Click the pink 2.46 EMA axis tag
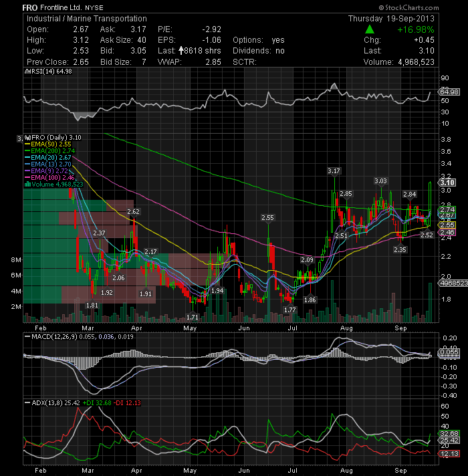This screenshot has width=468, height=476. click(x=447, y=232)
